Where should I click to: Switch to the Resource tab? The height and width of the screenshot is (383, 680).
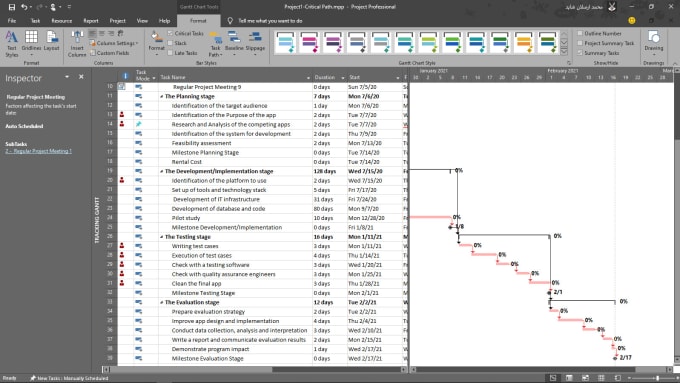coord(62,21)
